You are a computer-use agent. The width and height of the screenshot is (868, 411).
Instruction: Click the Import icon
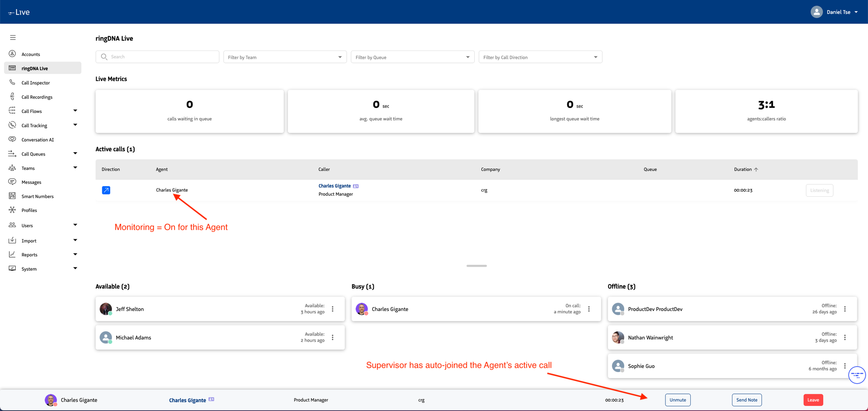coord(12,240)
